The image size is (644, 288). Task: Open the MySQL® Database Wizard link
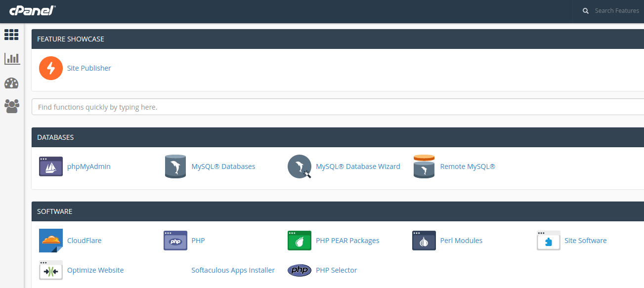(358, 166)
